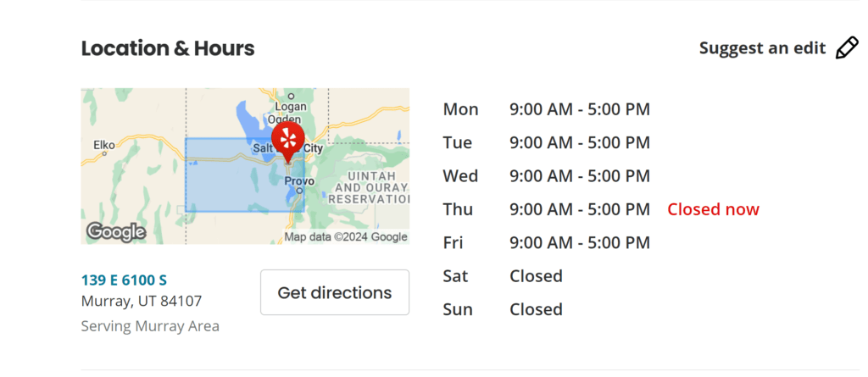Open Suggest an edit link

(x=762, y=48)
